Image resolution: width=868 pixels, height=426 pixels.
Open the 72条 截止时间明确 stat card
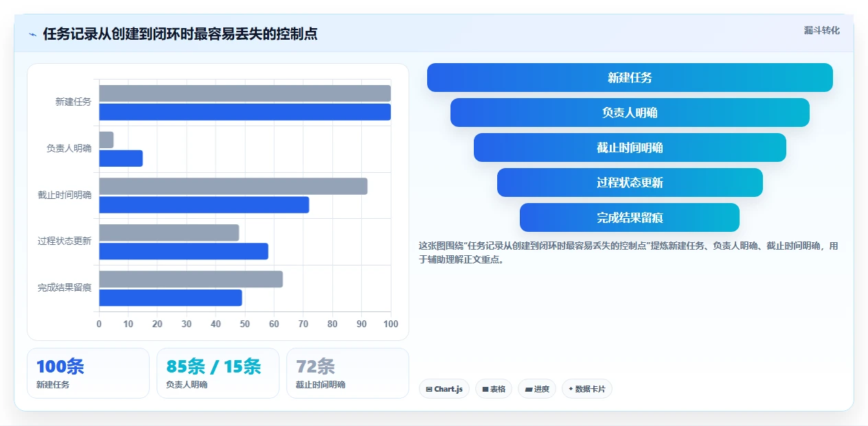[x=347, y=373]
